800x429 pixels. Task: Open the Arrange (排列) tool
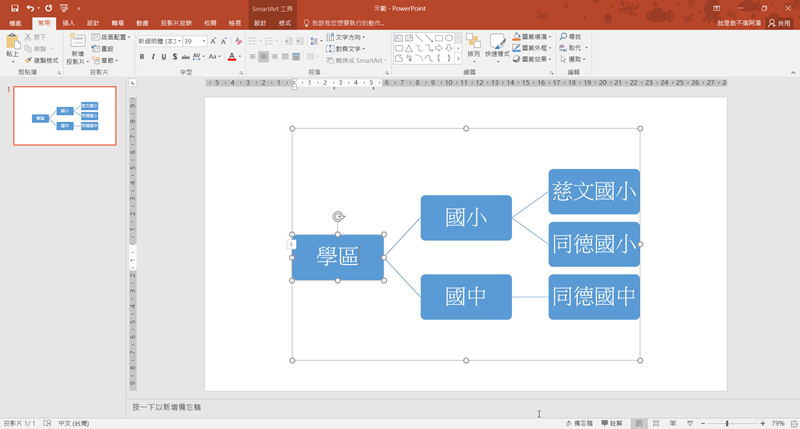[473, 46]
